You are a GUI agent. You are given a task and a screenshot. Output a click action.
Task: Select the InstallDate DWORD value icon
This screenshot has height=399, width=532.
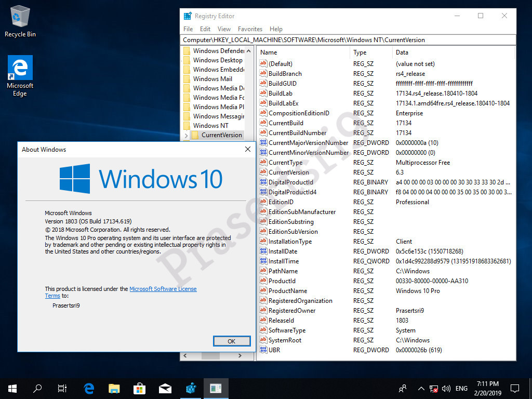[263, 251]
